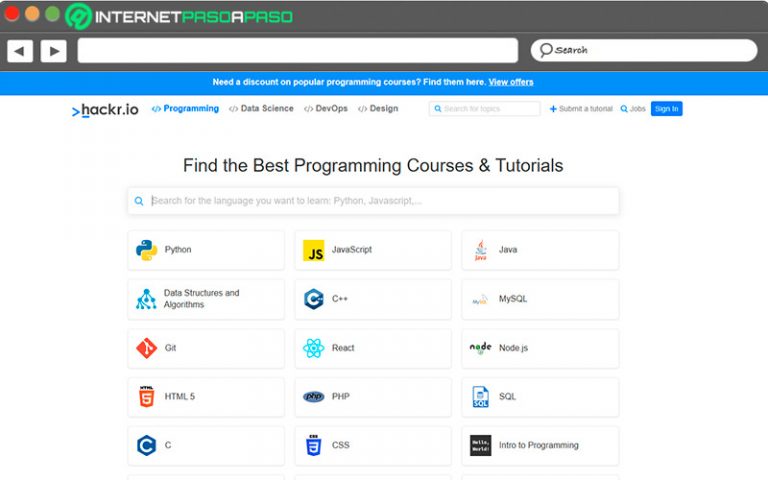The width and height of the screenshot is (768, 480).
Task: Select the Node.js card label
Action: point(513,348)
